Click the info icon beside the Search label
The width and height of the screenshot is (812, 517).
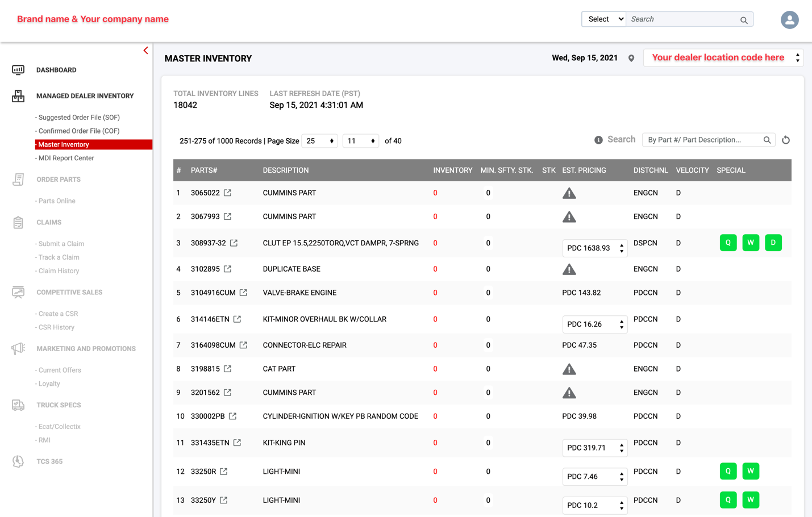tap(598, 140)
